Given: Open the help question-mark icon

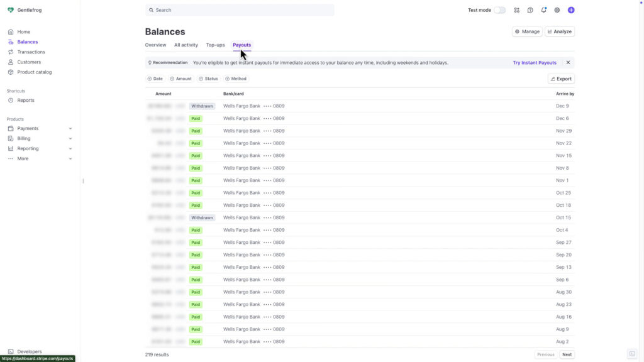Looking at the screenshot, I should coord(530,9).
